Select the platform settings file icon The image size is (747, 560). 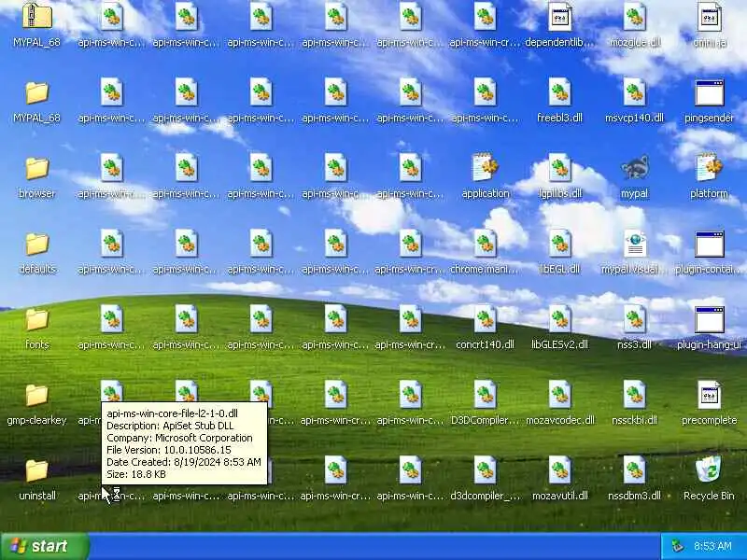(710, 168)
